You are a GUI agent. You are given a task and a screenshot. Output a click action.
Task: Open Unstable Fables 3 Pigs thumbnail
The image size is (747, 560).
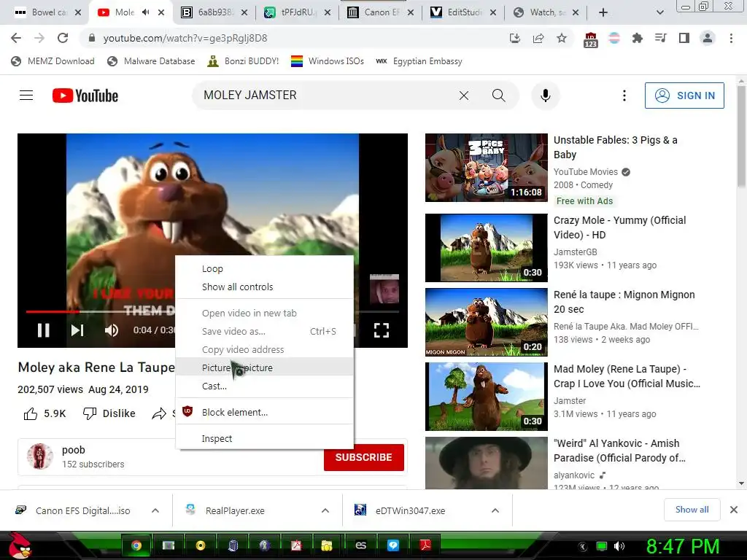point(487,168)
